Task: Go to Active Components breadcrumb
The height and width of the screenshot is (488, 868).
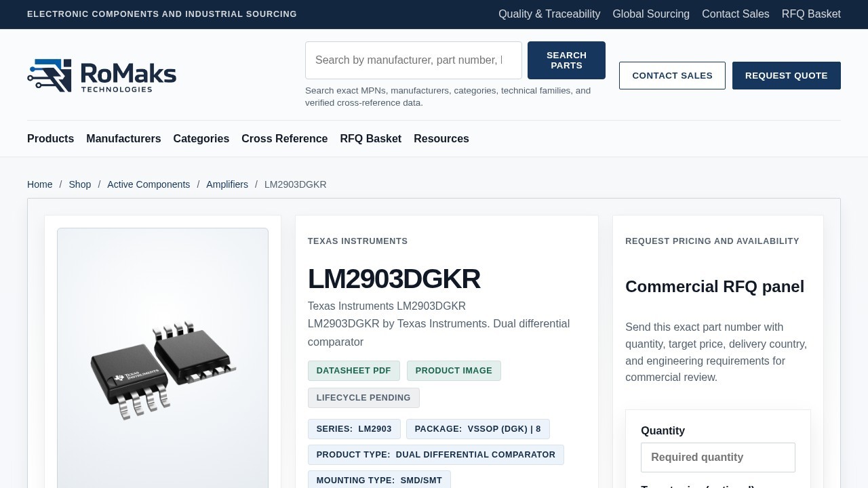Action: coord(149,184)
